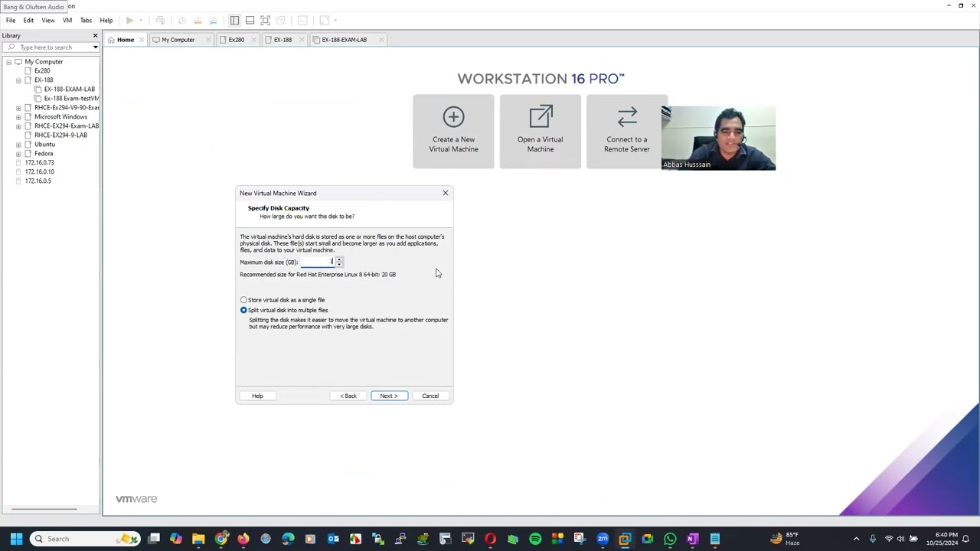Expand the Ubuntu folder node
Image resolution: width=980 pixels, height=551 pixels.
pos(18,145)
